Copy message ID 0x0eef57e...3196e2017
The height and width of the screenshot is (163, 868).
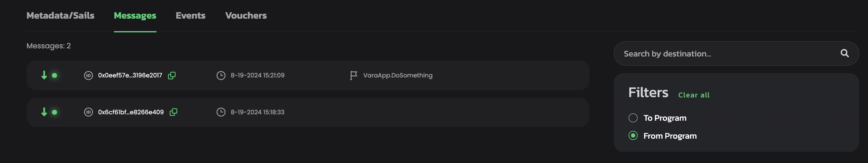tap(172, 75)
